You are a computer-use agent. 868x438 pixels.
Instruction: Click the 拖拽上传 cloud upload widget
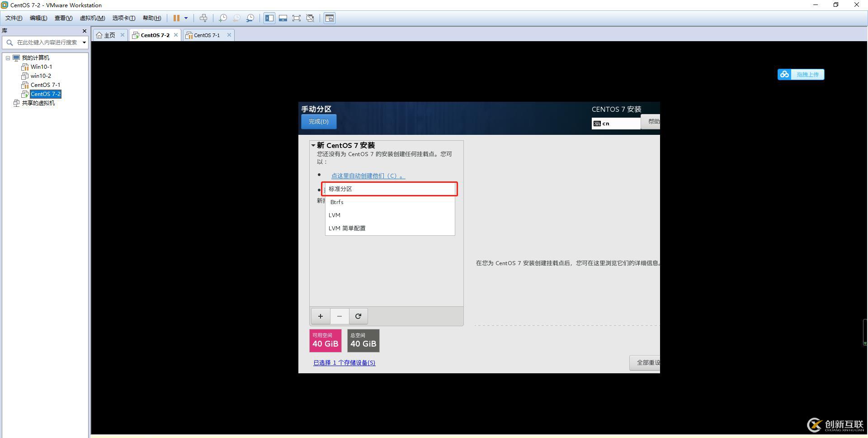coord(801,75)
